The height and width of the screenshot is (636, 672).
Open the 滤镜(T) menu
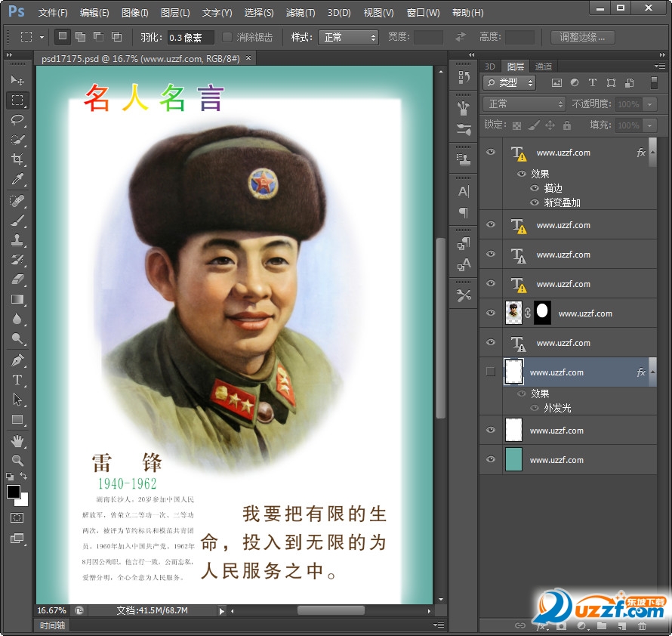click(x=301, y=13)
